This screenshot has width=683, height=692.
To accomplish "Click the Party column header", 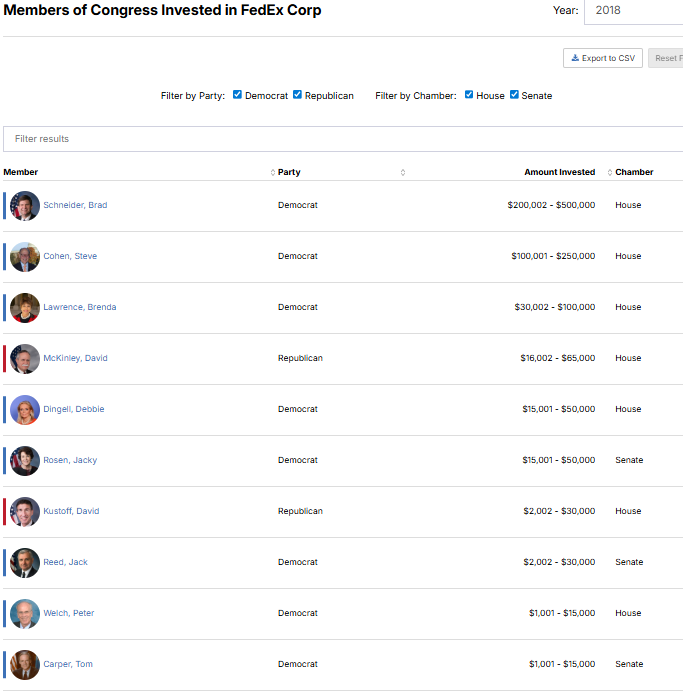I will (289, 172).
